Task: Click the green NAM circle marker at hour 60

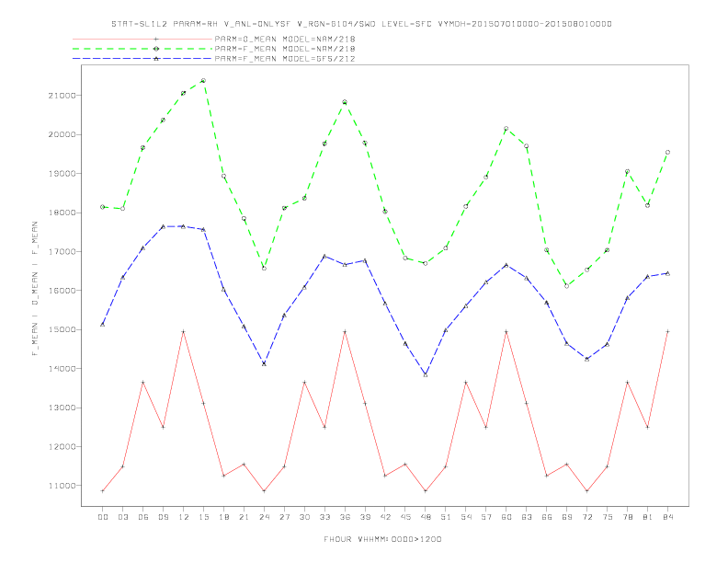Action: tap(506, 129)
